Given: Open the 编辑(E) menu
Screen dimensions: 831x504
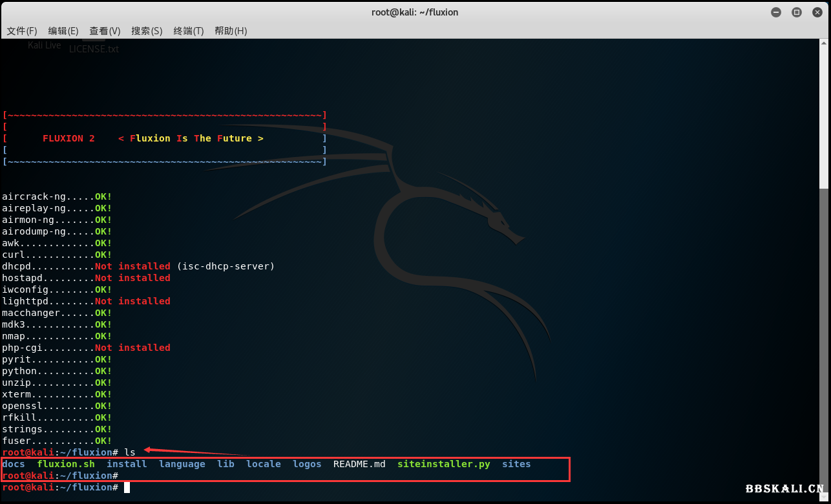Looking at the screenshot, I should point(63,31).
